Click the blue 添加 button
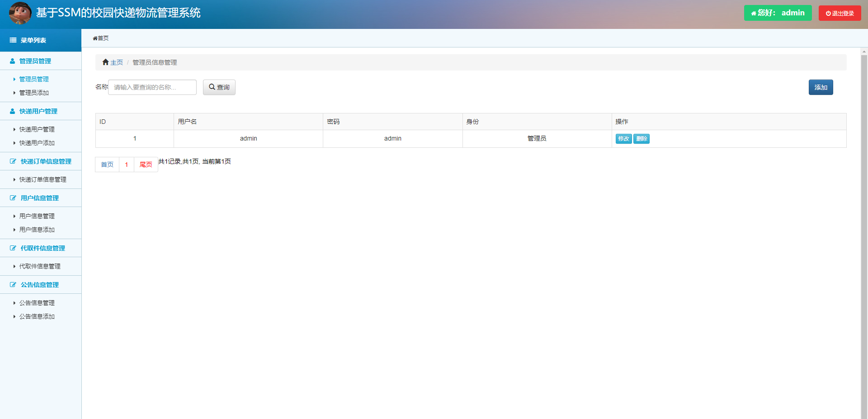This screenshot has height=419, width=868. (x=821, y=87)
